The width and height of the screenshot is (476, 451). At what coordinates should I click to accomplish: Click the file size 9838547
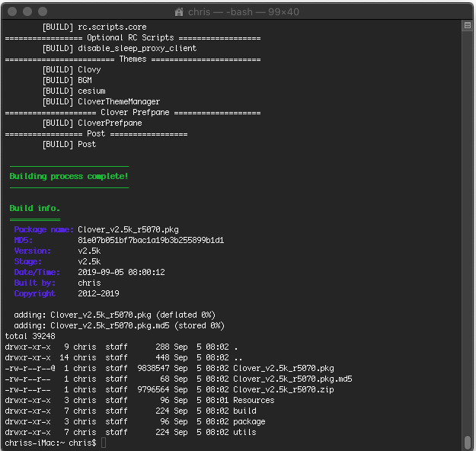point(153,369)
